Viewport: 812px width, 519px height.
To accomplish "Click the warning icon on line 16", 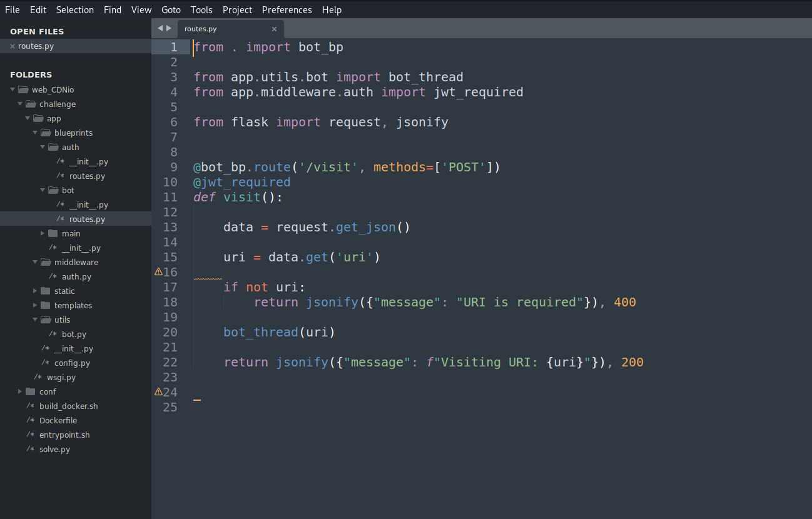I will click(x=158, y=272).
